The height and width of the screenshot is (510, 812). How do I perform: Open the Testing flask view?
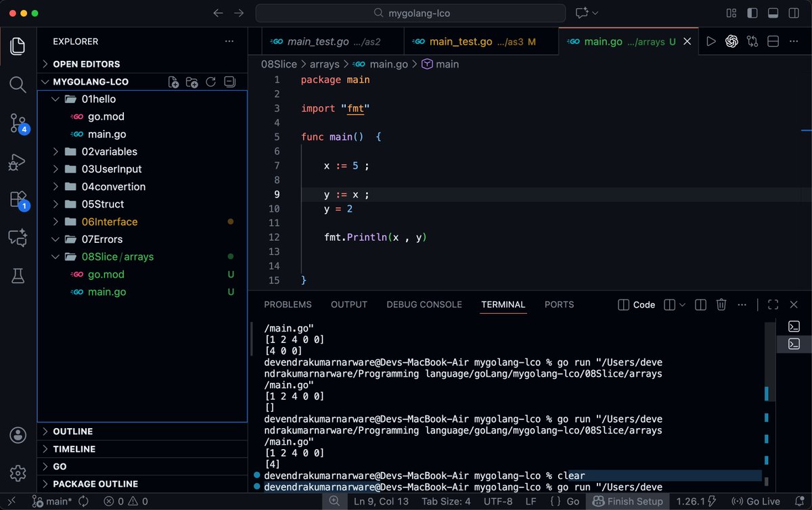click(x=18, y=275)
